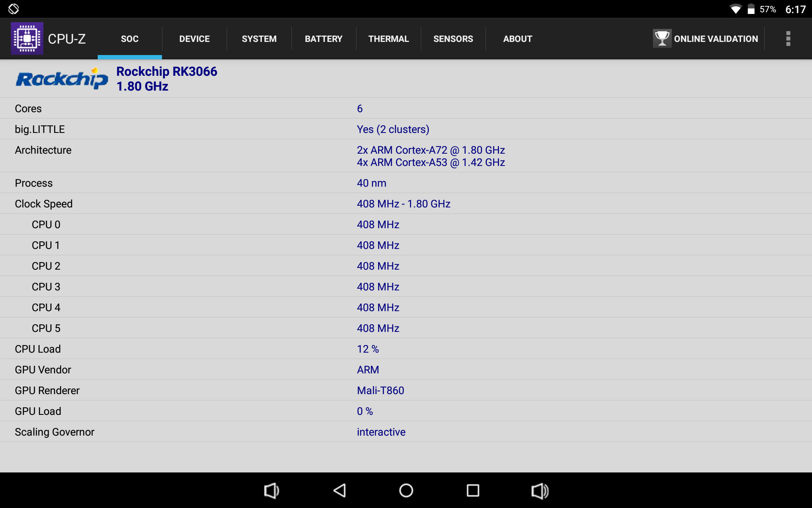Open the three-dot overflow menu
The height and width of the screenshot is (508, 812).
[788, 39]
